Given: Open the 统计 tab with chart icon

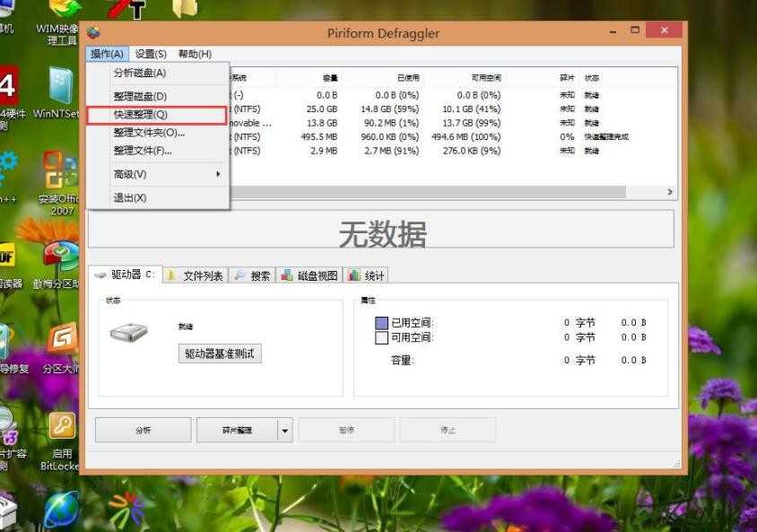Looking at the screenshot, I should coord(366,275).
